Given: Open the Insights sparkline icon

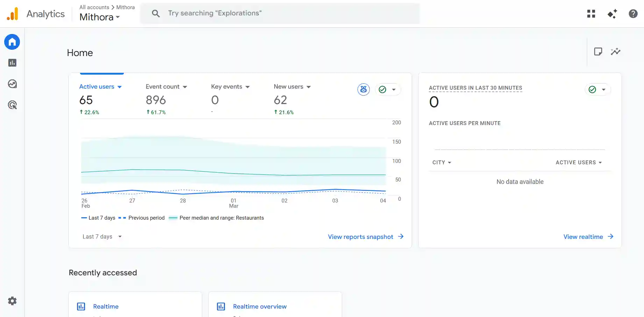Looking at the screenshot, I should pos(615,52).
